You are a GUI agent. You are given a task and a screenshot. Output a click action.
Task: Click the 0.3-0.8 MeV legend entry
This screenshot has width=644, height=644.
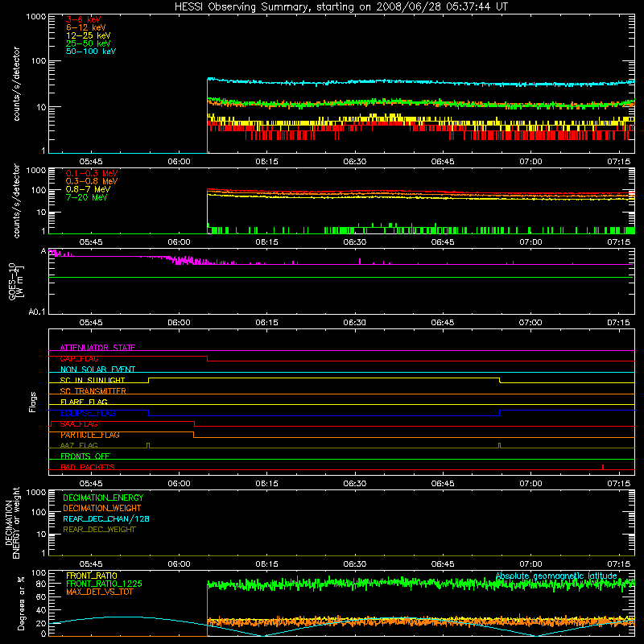click(92, 181)
